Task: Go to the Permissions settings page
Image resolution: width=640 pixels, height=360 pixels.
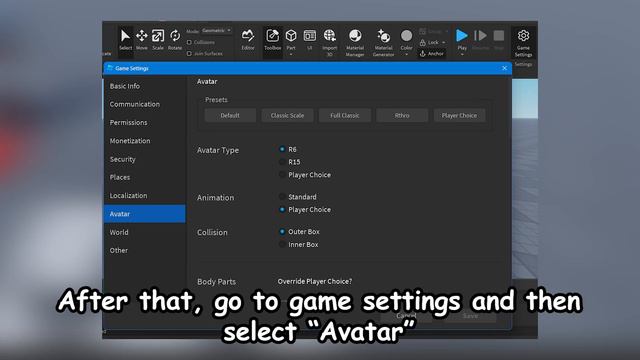Action: coord(144,122)
